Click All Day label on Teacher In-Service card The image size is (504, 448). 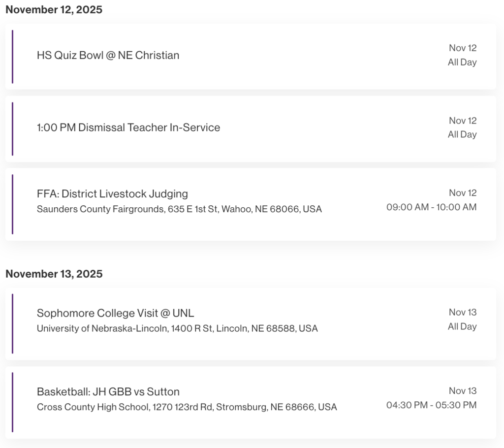462,134
